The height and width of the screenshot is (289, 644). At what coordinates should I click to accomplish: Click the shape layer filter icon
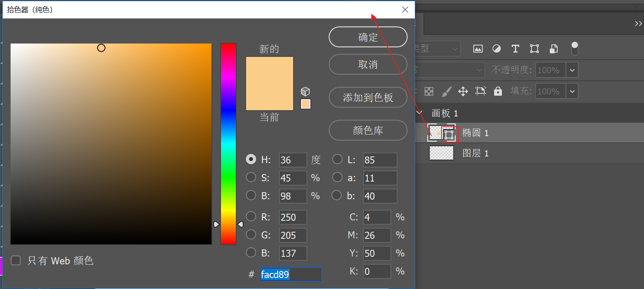click(534, 49)
